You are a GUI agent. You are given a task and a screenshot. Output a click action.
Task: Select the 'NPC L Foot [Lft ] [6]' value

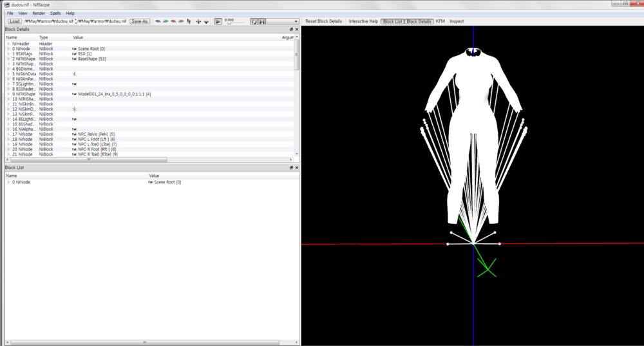coord(97,140)
